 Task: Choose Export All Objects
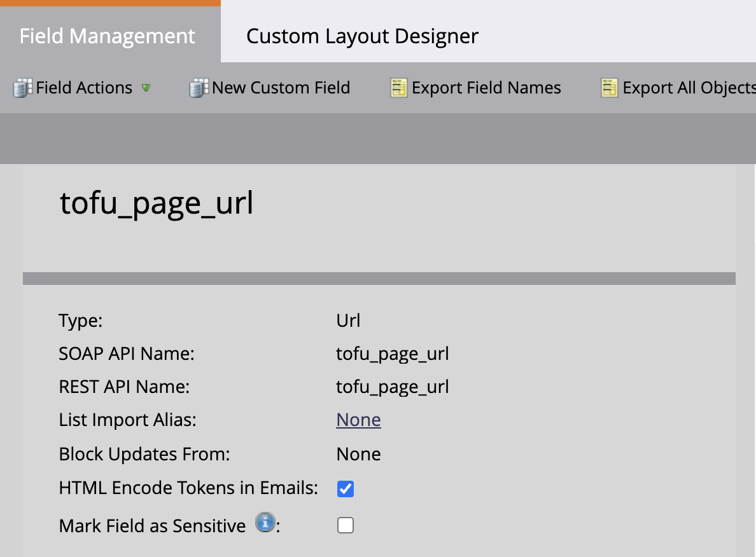689,88
